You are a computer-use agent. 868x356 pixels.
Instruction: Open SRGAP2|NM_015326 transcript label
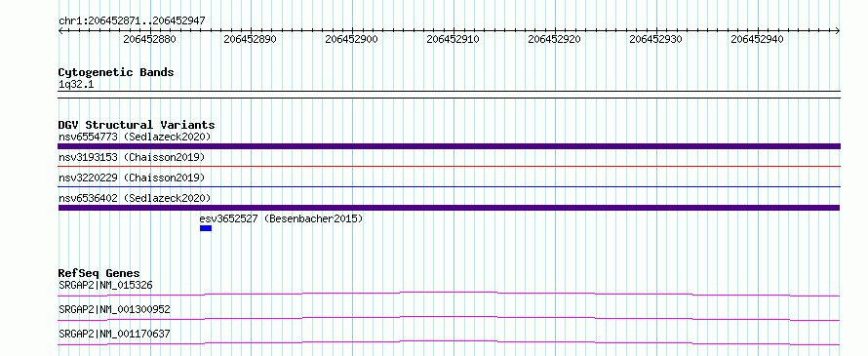coord(105,286)
